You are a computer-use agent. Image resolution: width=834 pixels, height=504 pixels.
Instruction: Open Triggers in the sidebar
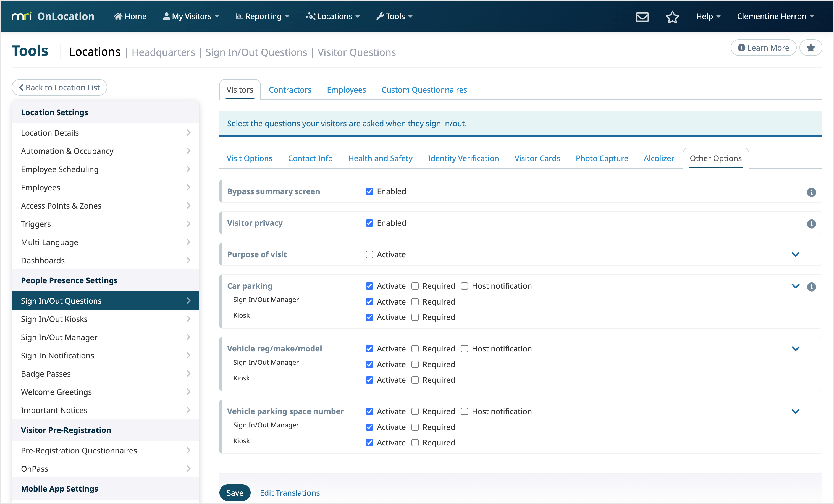pyautogui.click(x=105, y=224)
